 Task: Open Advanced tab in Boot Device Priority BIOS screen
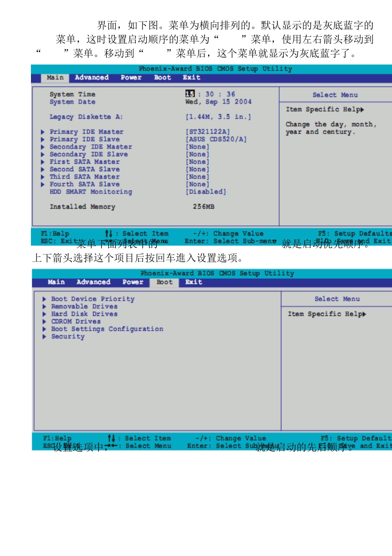coord(93,282)
